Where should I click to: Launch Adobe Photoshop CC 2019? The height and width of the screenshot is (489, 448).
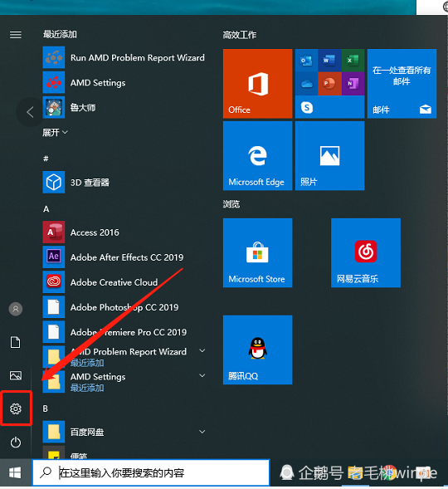coord(124,307)
